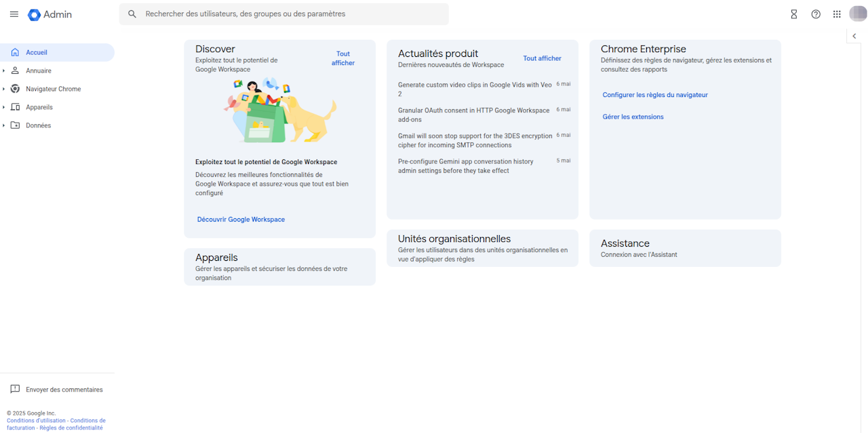Open the main hamburger menu
The image size is (868, 433).
point(14,14)
